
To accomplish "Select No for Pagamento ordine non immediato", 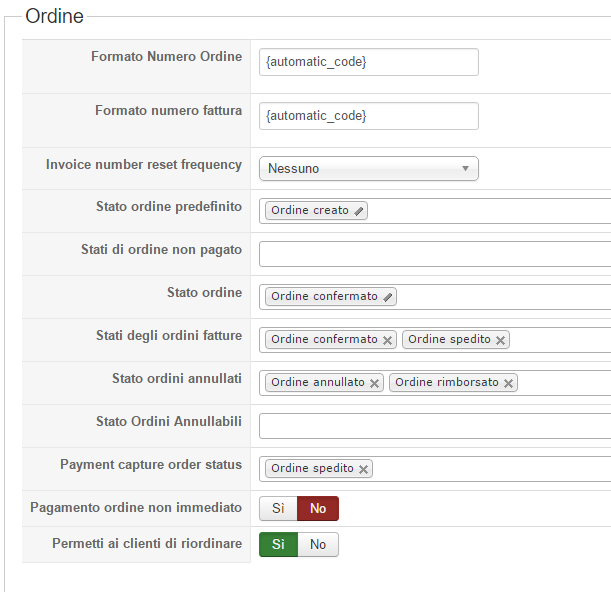I will [318, 509].
